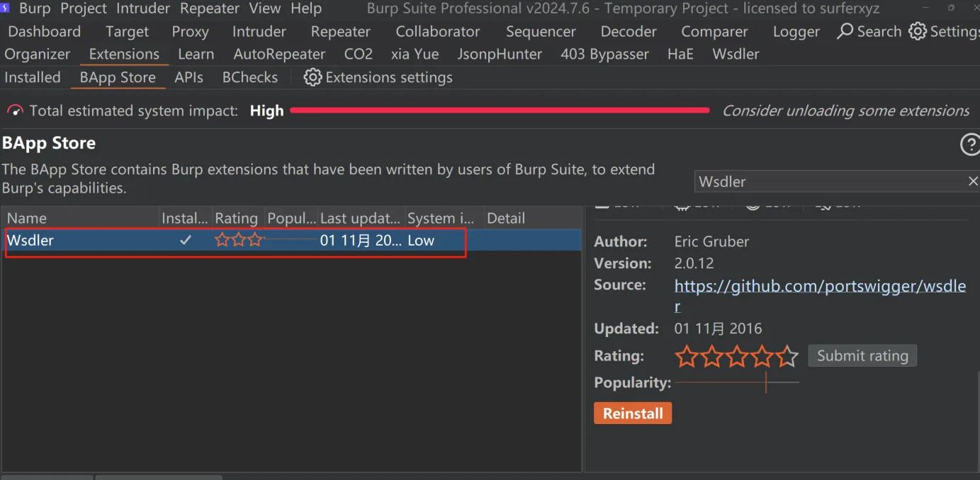This screenshot has width=980, height=480.
Task: Sort by the System impact column header
Action: pyautogui.click(x=444, y=218)
